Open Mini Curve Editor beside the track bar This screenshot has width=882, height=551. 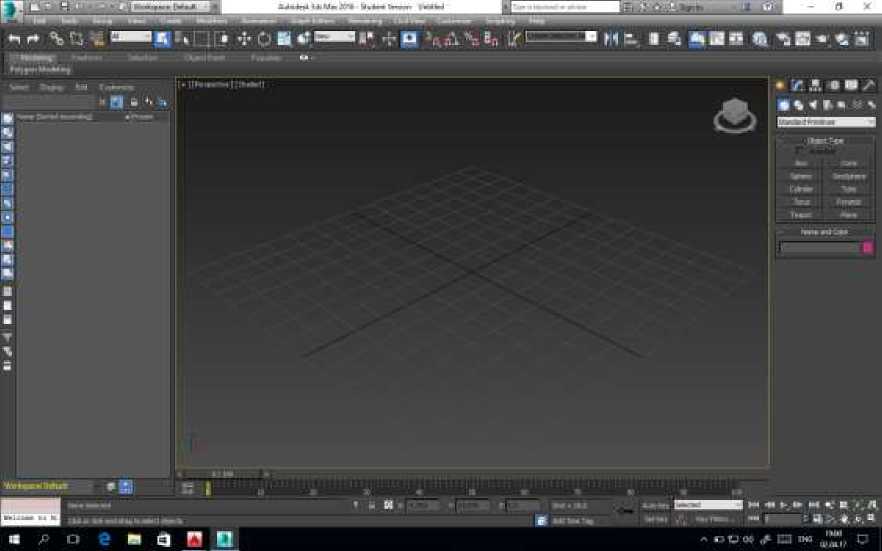pyautogui.click(x=188, y=488)
